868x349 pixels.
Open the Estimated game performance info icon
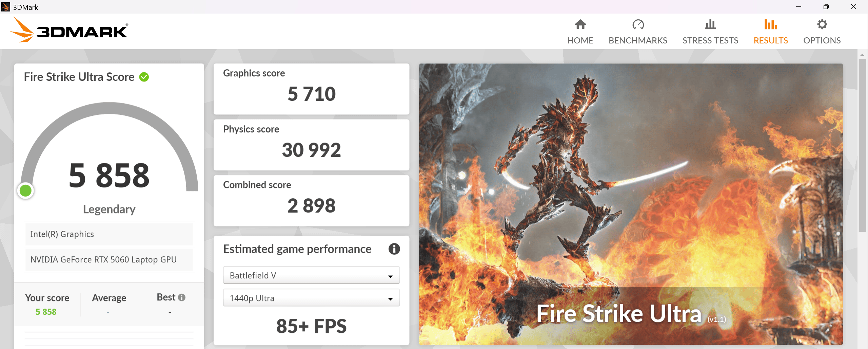[394, 249]
